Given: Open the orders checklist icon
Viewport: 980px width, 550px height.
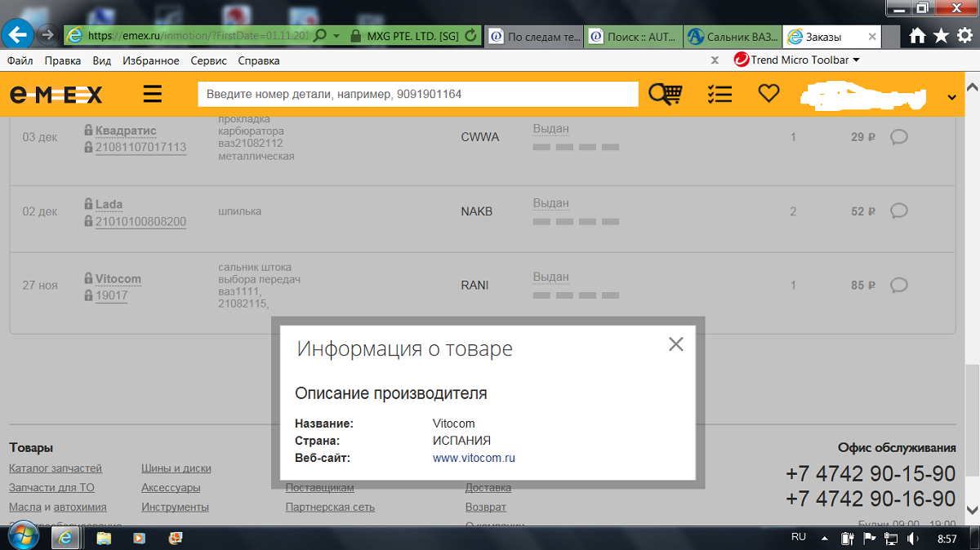Looking at the screenshot, I should coord(719,95).
